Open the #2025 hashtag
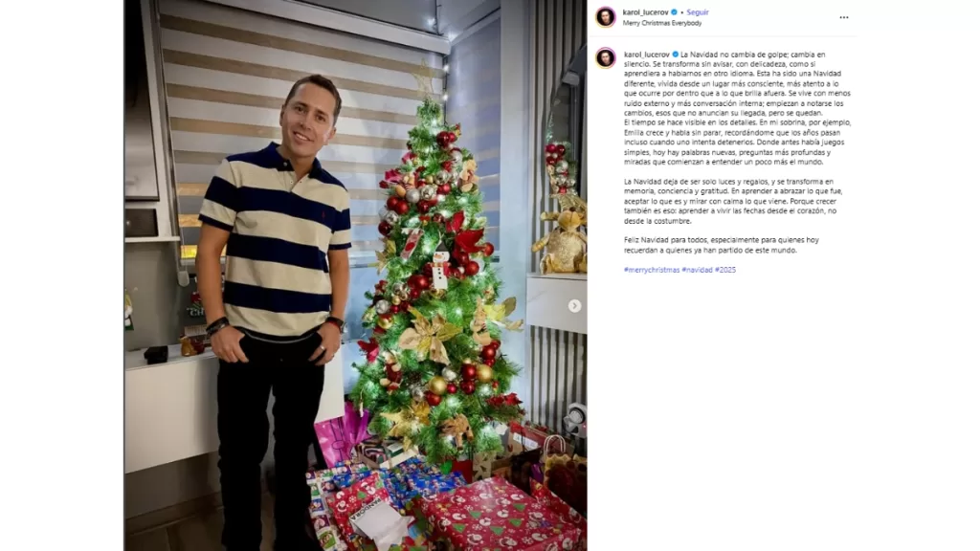 [725, 270]
